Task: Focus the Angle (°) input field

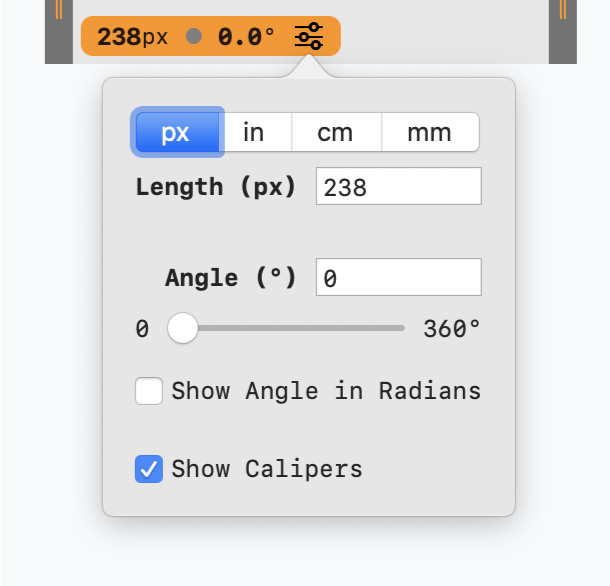Action: [398, 278]
